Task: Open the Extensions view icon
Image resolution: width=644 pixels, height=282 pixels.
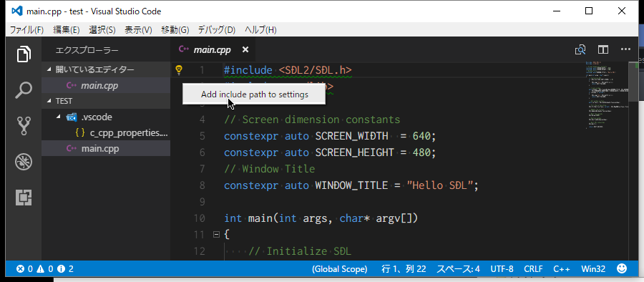Action: click(x=24, y=198)
